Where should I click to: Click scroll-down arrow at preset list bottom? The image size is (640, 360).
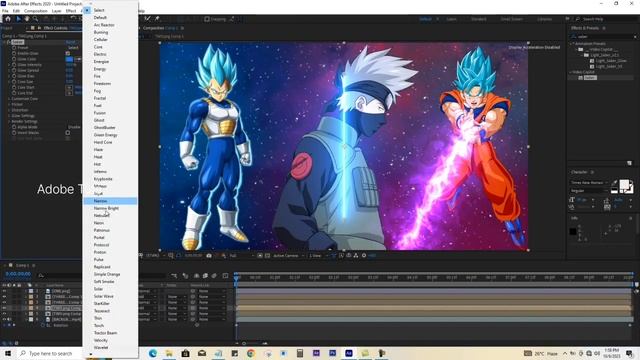pos(91,355)
